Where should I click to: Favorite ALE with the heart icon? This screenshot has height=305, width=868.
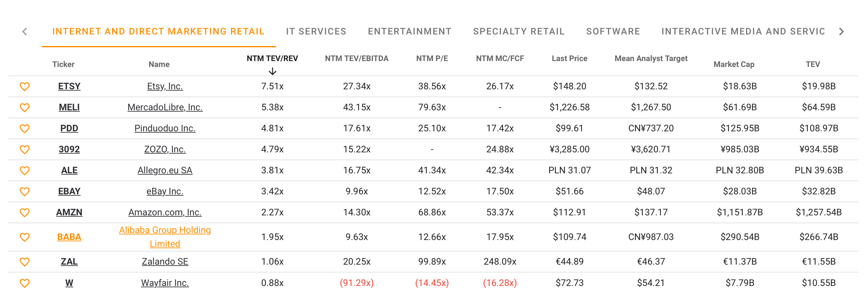click(x=25, y=171)
